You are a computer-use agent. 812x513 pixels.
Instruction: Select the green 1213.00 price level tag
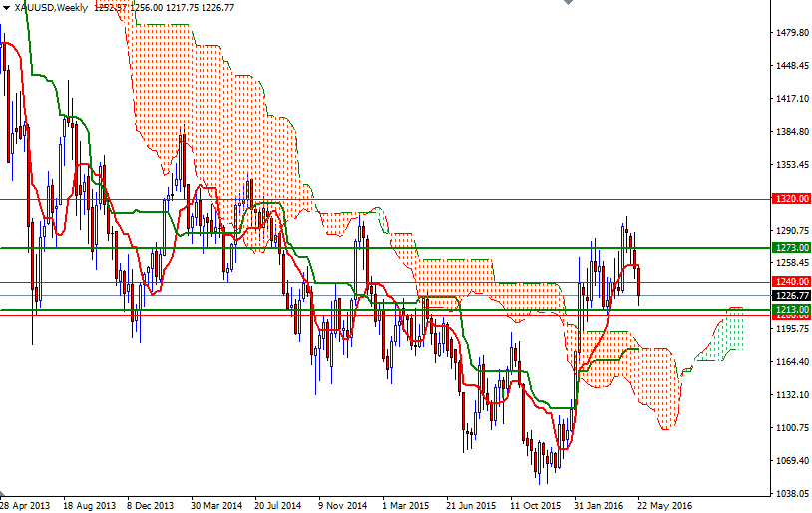click(x=791, y=310)
